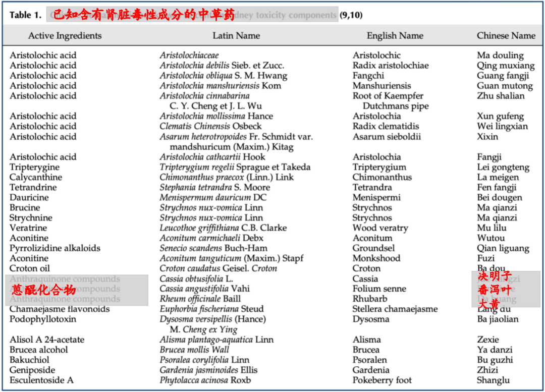The width and height of the screenshot is (545, 392).
Task: Click the 'Active Ingredients' column header
Action: (65, 36)
